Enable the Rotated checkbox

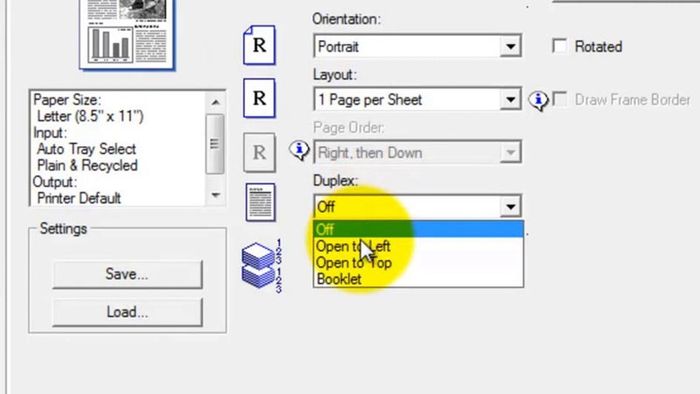point(559,46)
